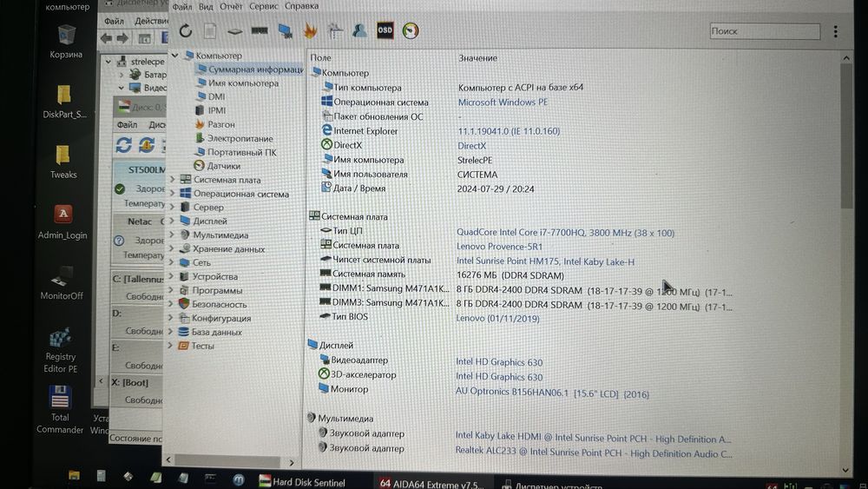Click AU Optronics B156HAN06.1 monitor link

coord(552,393)
